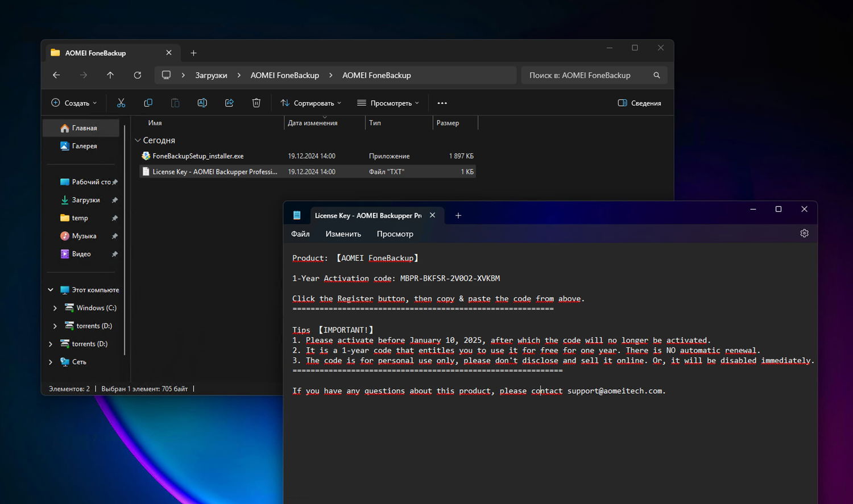
Task: Click last AOMEI FoneBackup breadcrumb segment
Action: coord(376,75)
